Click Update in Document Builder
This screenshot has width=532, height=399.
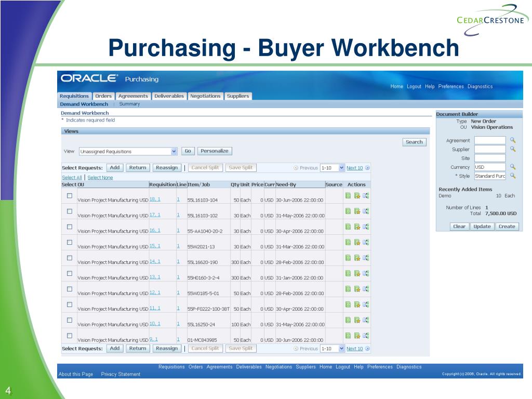pyautogui.click(x=482, y=227)
